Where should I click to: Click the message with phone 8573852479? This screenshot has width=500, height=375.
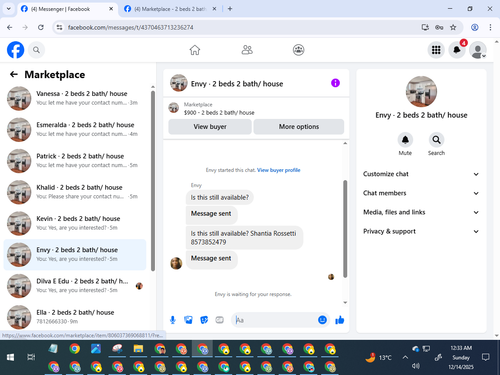coord(244,238)
